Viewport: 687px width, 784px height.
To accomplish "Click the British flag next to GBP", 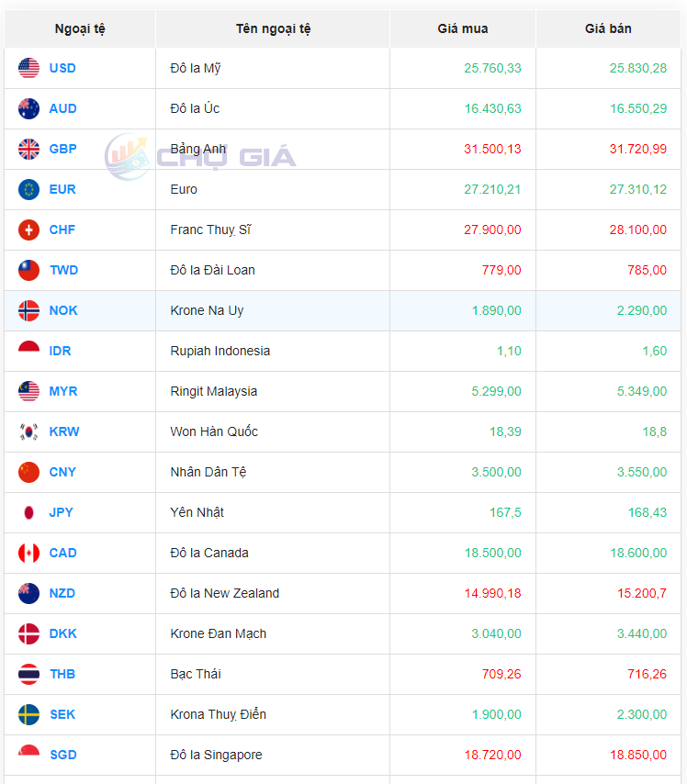I will pos(28,149).
